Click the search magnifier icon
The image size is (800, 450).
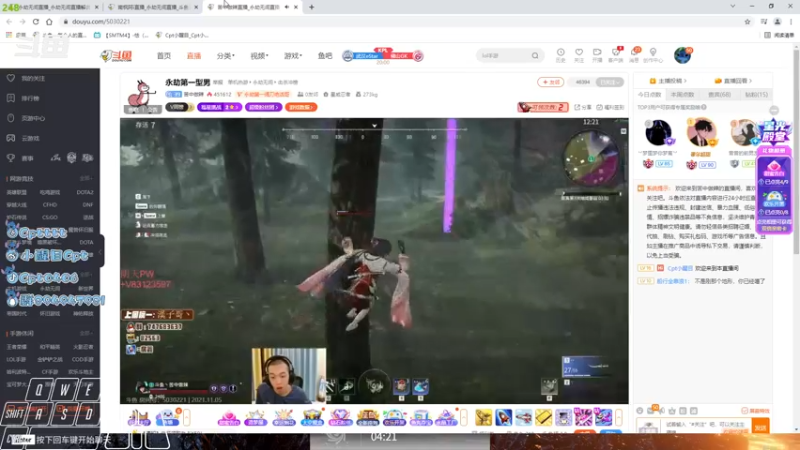click(535, 56)
